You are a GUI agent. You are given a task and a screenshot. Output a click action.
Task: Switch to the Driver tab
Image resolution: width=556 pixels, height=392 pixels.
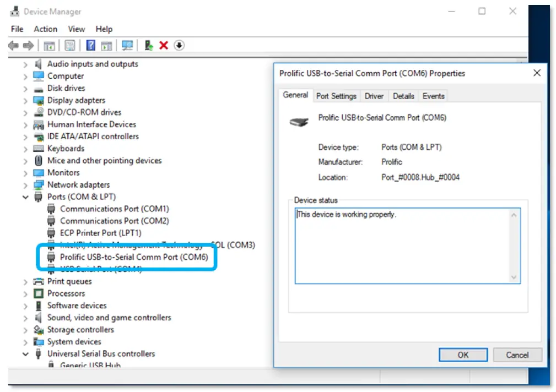(x=374, y=96)
